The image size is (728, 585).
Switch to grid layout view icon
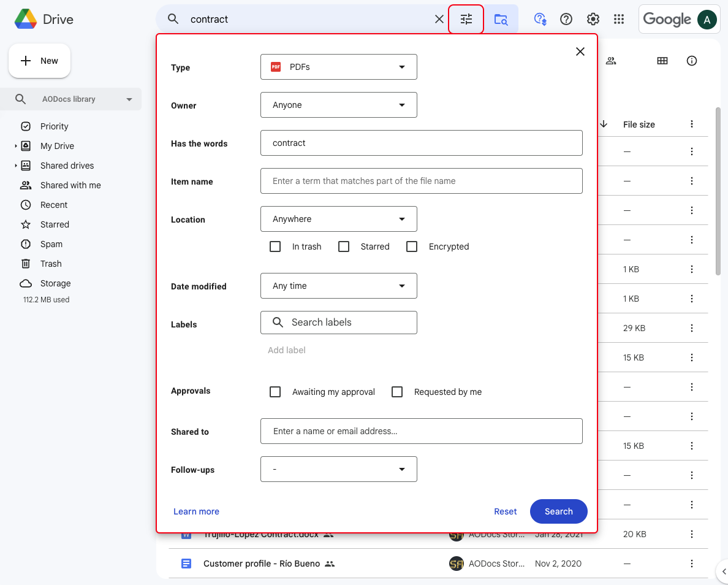pyautogui.click(x=662, y=61)
